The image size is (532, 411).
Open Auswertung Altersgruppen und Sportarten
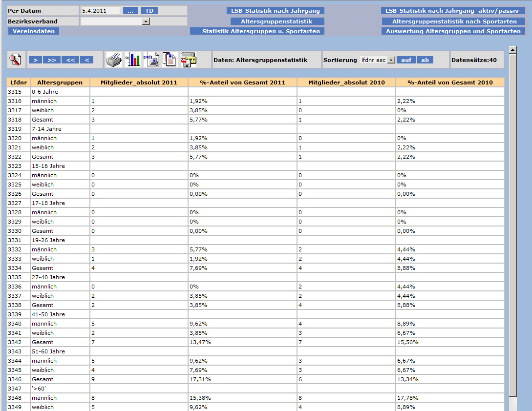(x=454, y=31)
